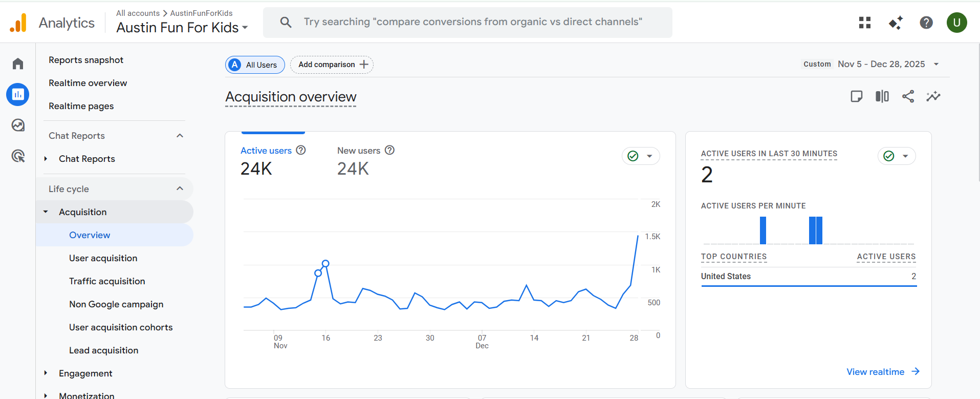
Task: Expand the Monetization tree item
Action: pyautogui.click(x=46, y=395)
